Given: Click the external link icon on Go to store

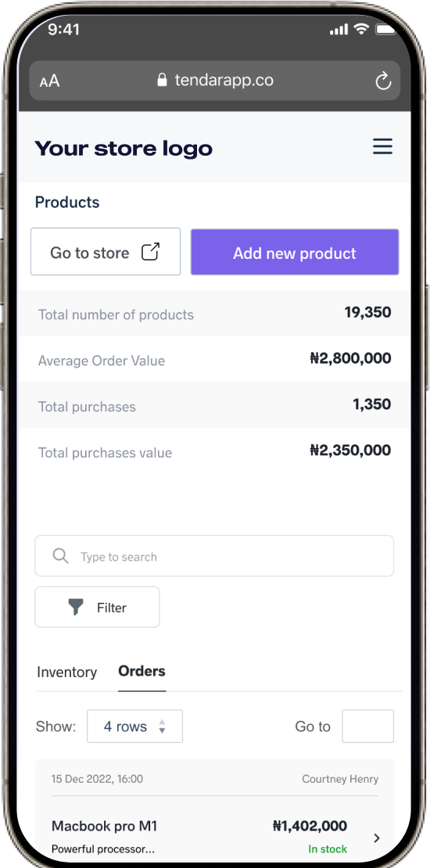Looking at the screenshot, I should click(151, 252).
